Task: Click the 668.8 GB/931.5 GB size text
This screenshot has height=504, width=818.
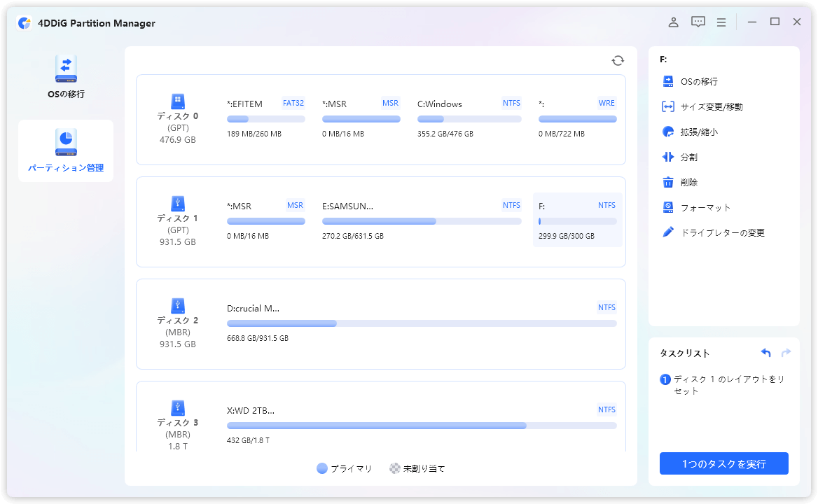Action: tap(258, 338)
